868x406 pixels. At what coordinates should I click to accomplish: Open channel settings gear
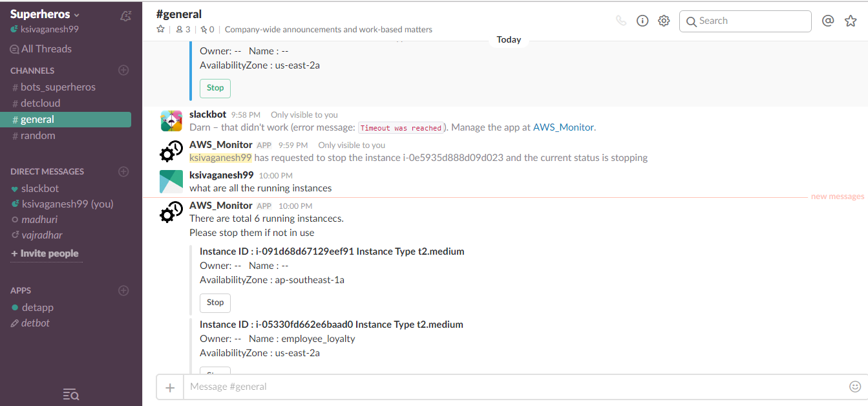coord(664,21)
